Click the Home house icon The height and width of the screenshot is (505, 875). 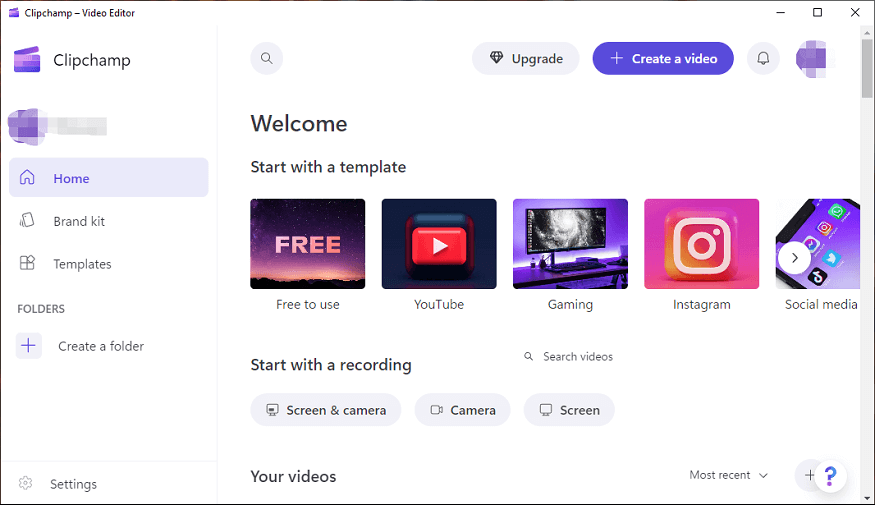pos(27,177)
